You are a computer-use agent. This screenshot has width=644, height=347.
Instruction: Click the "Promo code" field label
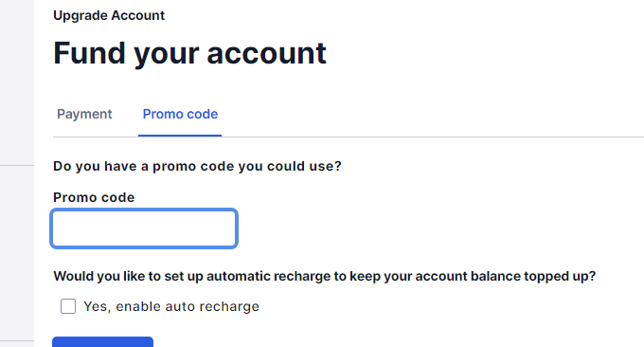(x=94, y=197)
